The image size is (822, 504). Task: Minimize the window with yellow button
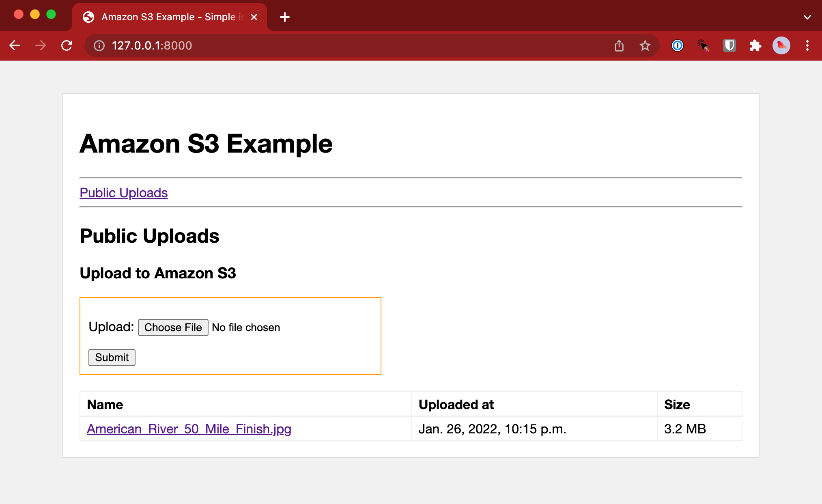(x=35, y=15)
